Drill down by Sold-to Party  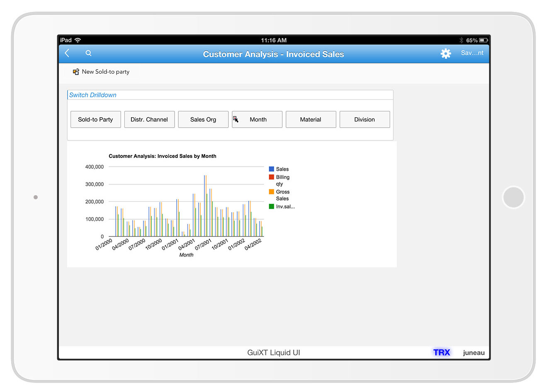tap(95, 119)
